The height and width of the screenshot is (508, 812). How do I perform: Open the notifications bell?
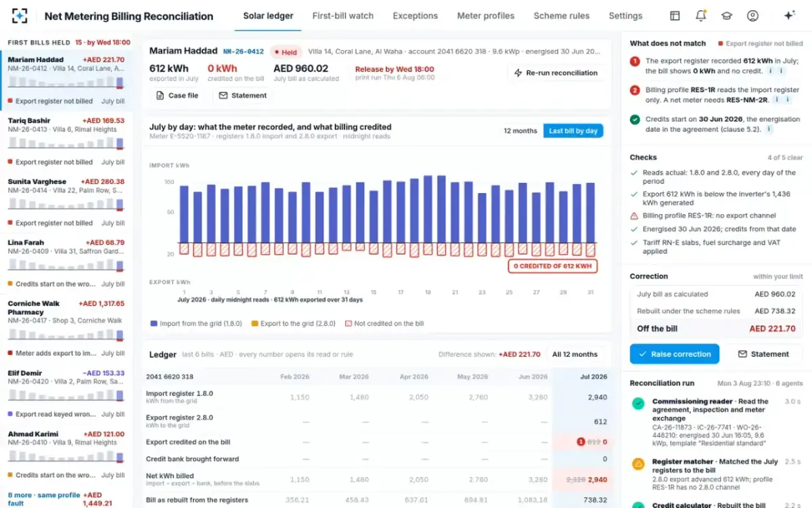(701, 16)
